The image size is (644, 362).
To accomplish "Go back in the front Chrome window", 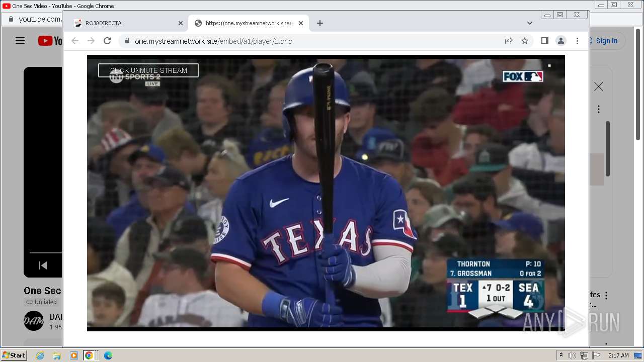I will [75, 41].
